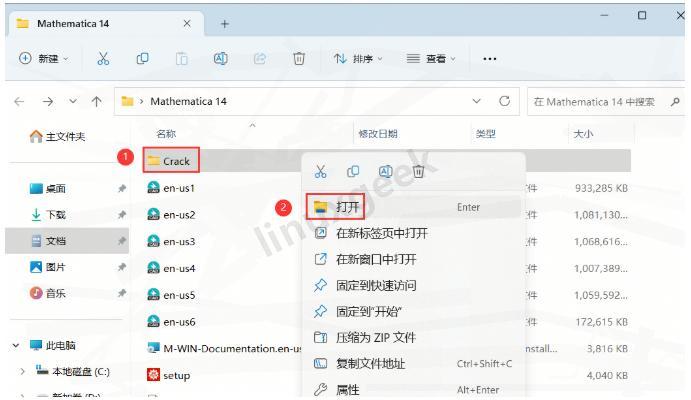Select the en-us6 file
Viewport: 691px width, 400px height.
coord(171,322)
